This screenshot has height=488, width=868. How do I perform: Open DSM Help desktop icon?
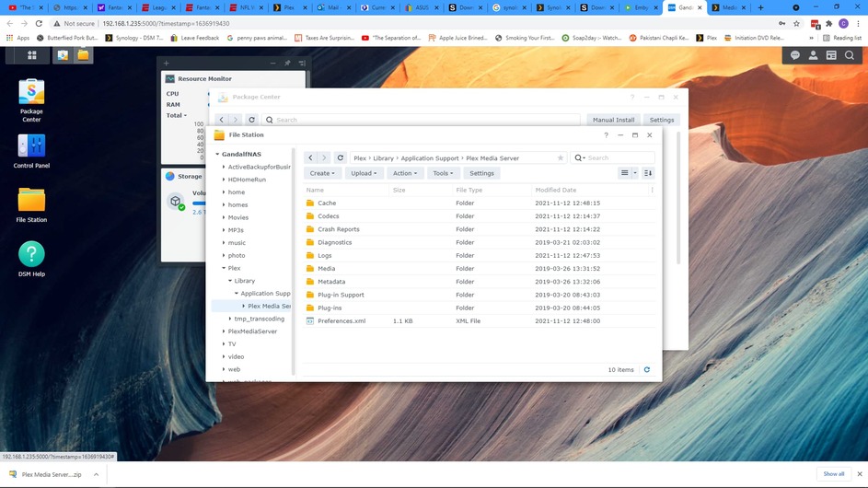[31, 260]
